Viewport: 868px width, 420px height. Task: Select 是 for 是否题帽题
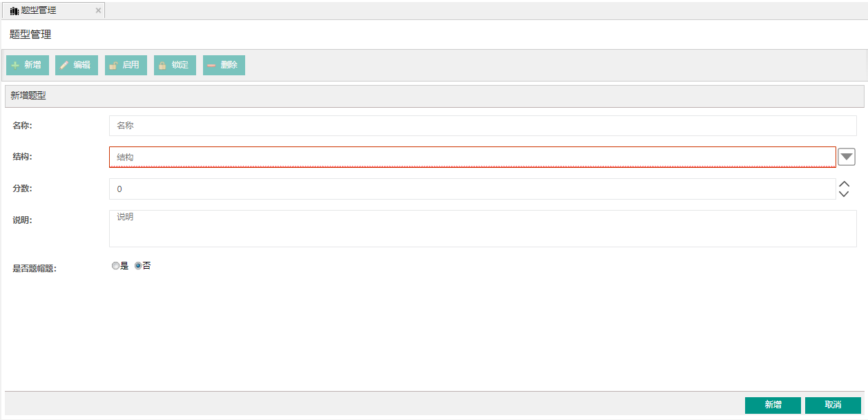[x=115, y=266]
